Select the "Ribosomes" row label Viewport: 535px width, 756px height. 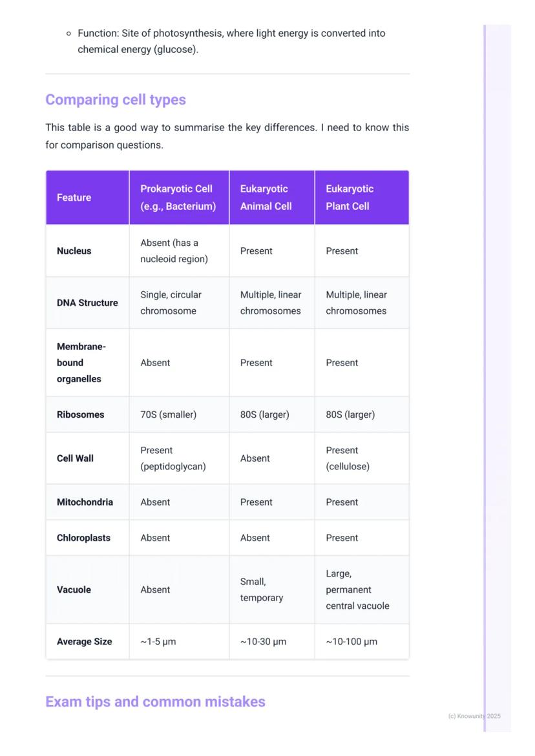pos(80,414)
